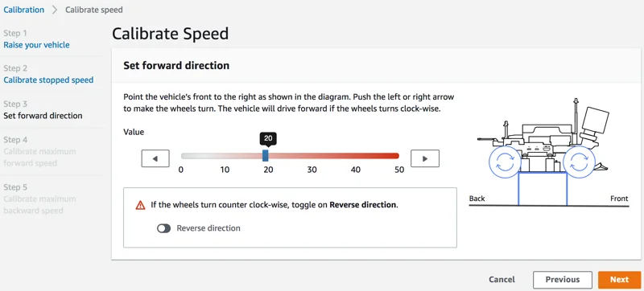This screenshot has width=644, height=291.
Task: Click the Cancel button
Action: pos(502,280)
